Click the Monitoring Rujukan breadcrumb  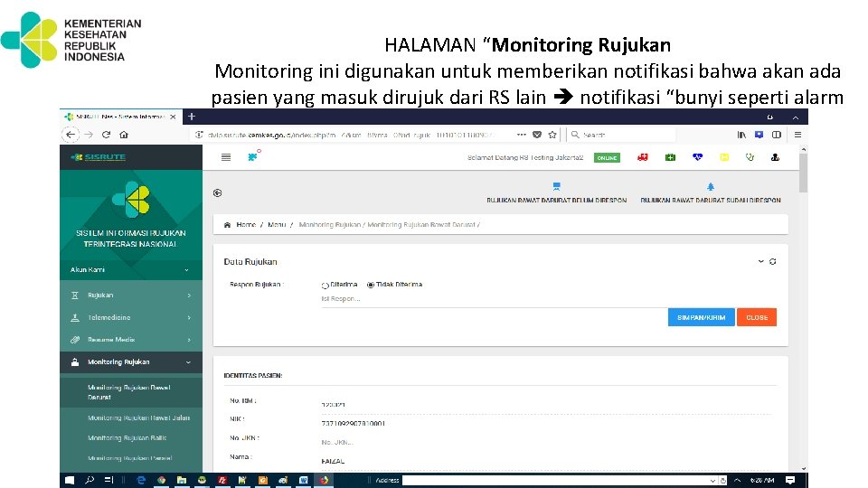[x=329, y=225]
